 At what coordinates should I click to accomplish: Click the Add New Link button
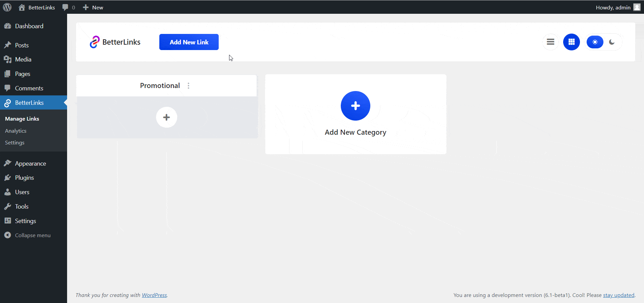[189, 42]
